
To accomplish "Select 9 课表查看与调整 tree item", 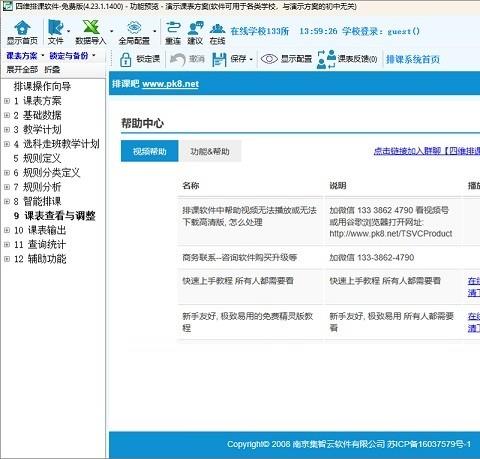I will [x=55, y=216].
